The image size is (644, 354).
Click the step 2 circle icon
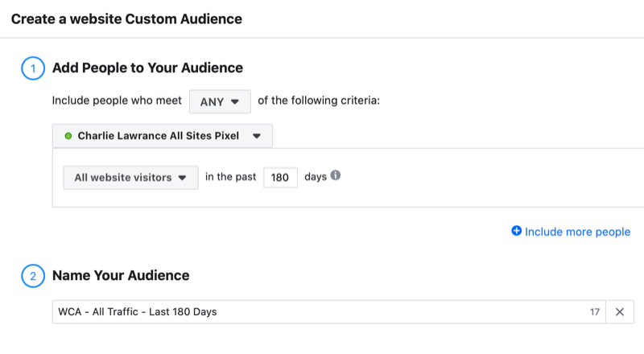tap(33, 276)
